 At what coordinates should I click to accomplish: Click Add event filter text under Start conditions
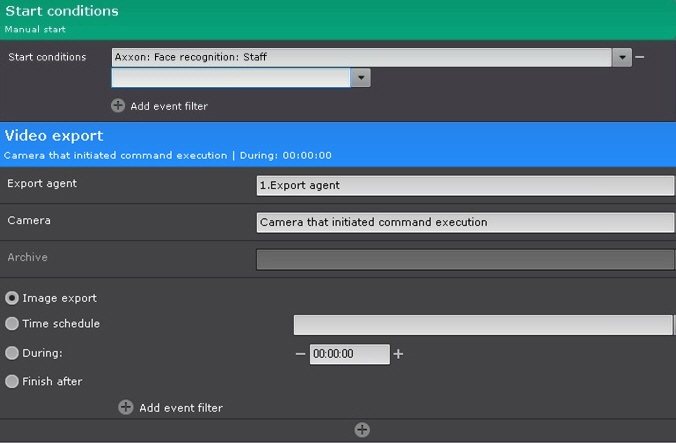point(169,106)
